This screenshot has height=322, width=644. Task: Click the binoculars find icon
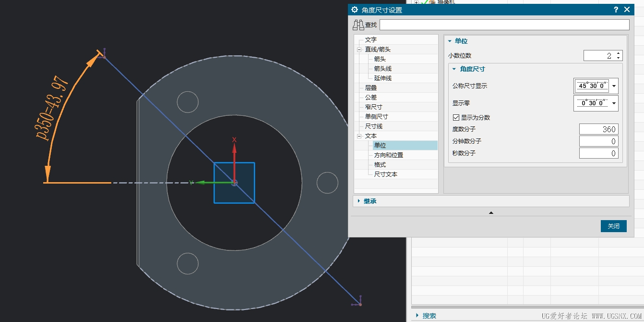tap(358, 25)
